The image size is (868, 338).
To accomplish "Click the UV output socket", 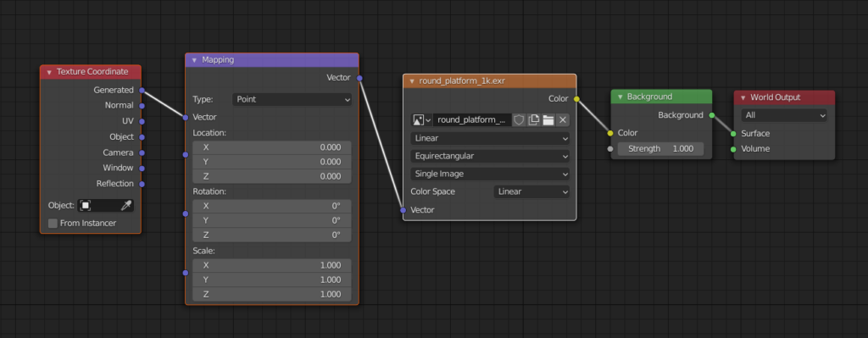I will 142,120.
